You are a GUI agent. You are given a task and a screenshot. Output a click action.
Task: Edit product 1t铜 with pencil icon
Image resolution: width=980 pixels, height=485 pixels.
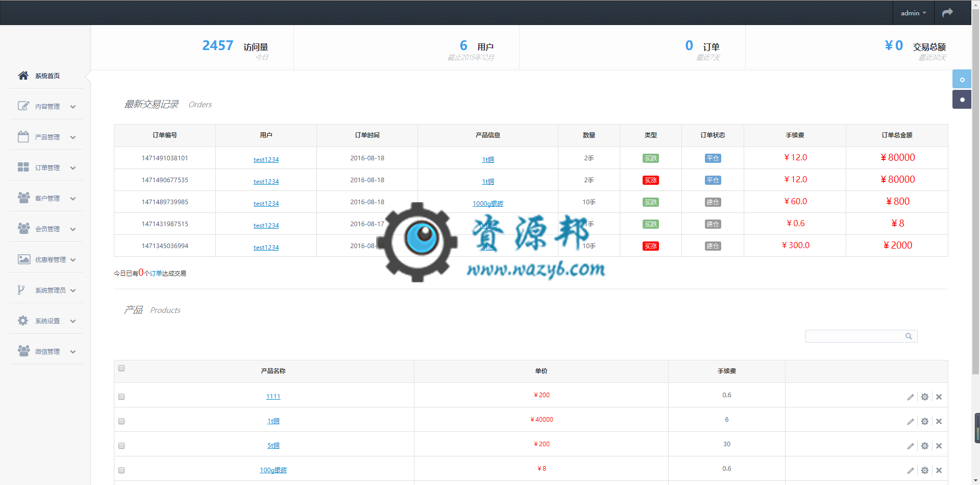click(911, 422)
